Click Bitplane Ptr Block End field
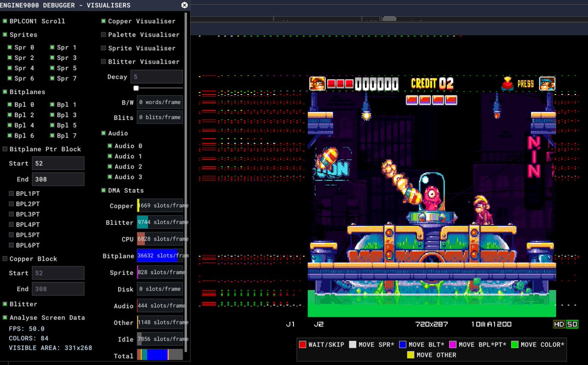This screenshot has height=365, width=588. tap(58, 179)
